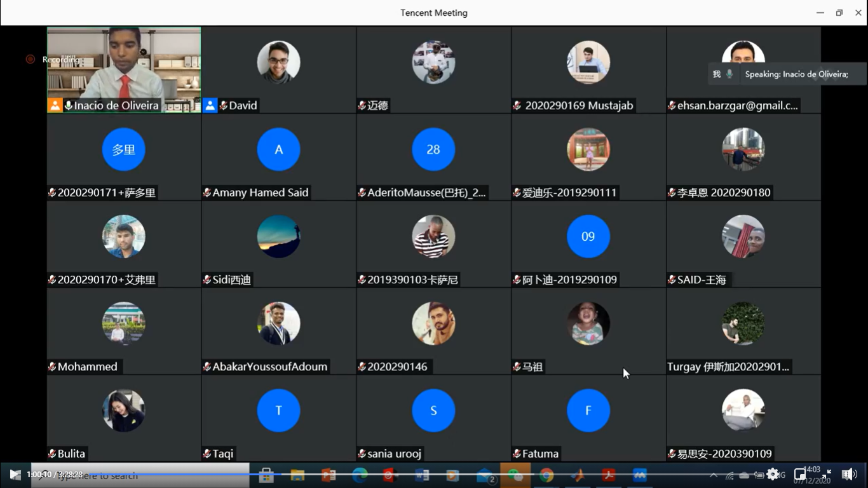Open picture-in-picture mini player
Viewport: 868px width, 488px height.
click(800, 475)
